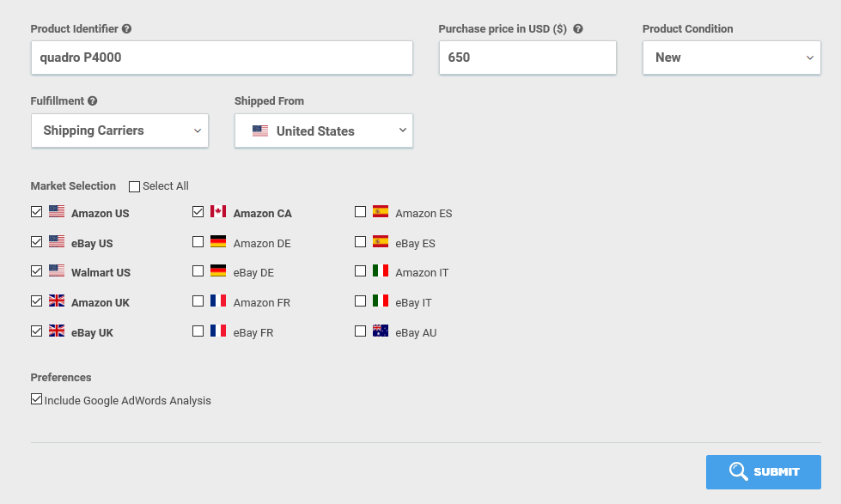Tick the Select All checkbox
841x504 pixels.
pos(134,186)
